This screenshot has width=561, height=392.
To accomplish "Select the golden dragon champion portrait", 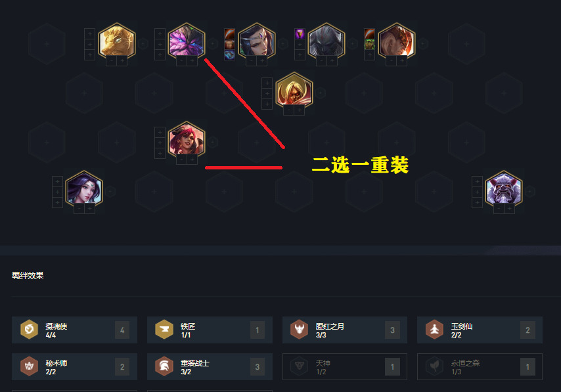I will 117,41.
